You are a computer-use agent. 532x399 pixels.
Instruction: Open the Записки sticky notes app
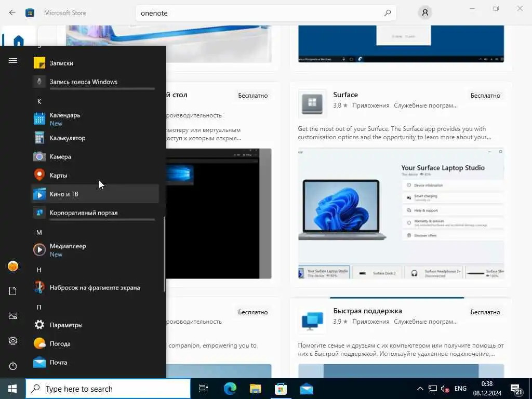[x=95, y=63]
